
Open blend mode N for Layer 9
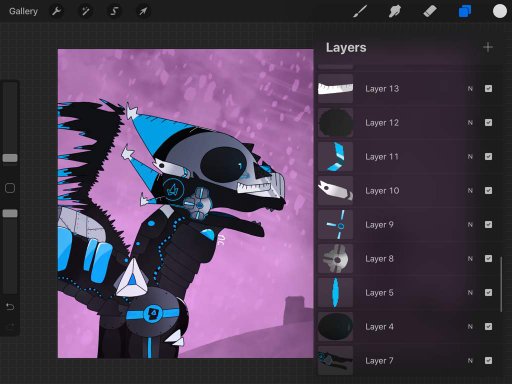point(470,225)
